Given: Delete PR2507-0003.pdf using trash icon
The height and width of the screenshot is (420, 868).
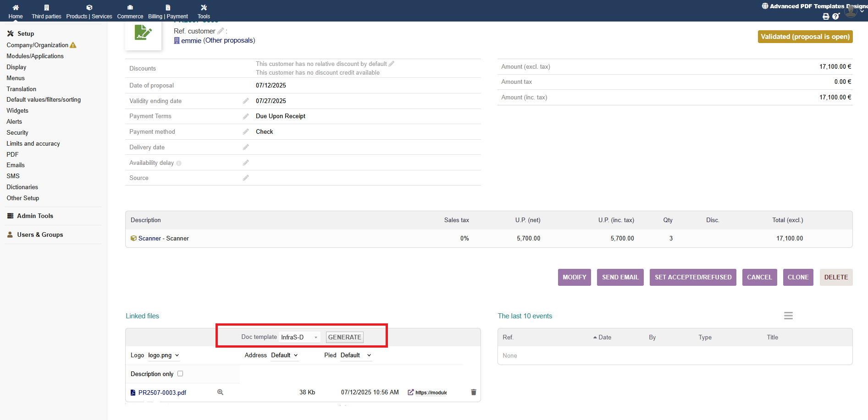Looking at the screenshot, I should [474, 392].
